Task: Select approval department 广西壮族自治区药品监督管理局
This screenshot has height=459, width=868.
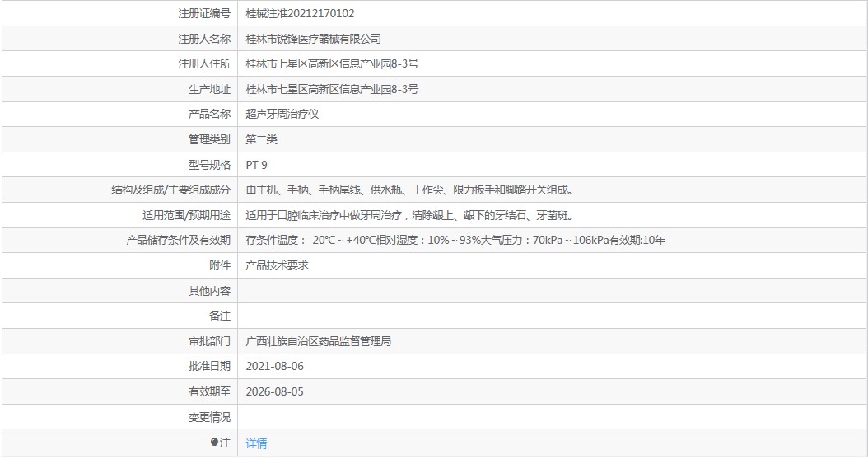Action: (319, 342)
